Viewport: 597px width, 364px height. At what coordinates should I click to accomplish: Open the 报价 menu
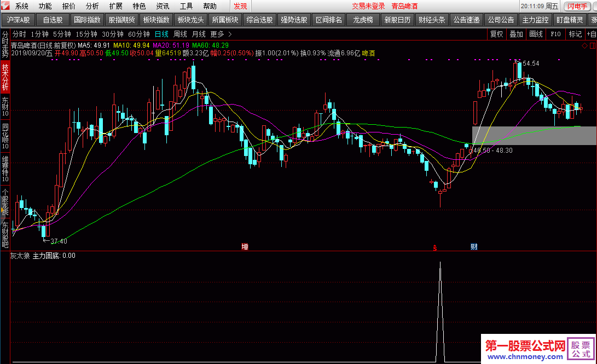pos(69,6)
